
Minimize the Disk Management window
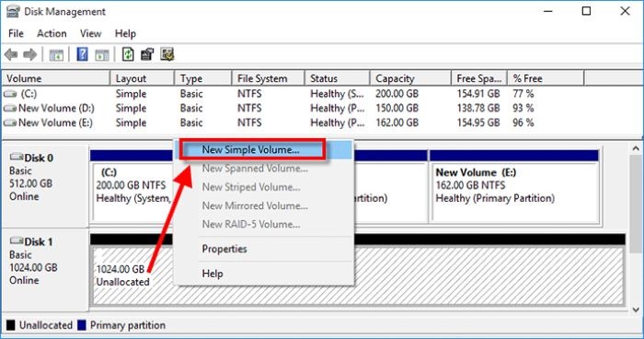(548, 12)
